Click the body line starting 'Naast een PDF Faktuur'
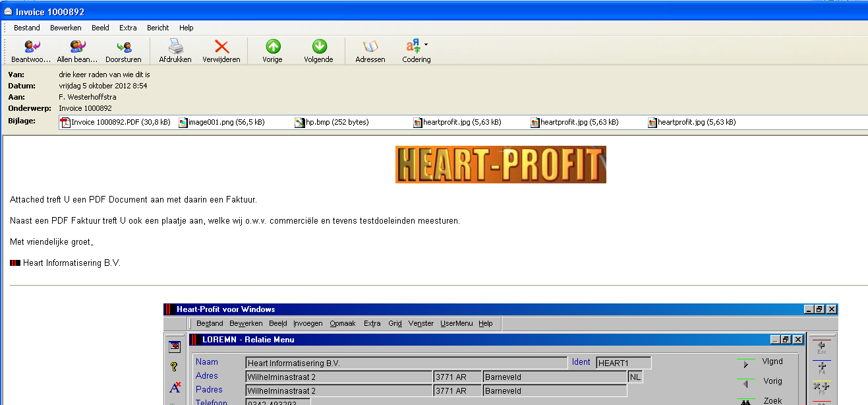The height and width of the screenshot is (405, 868). pos(235,220)
